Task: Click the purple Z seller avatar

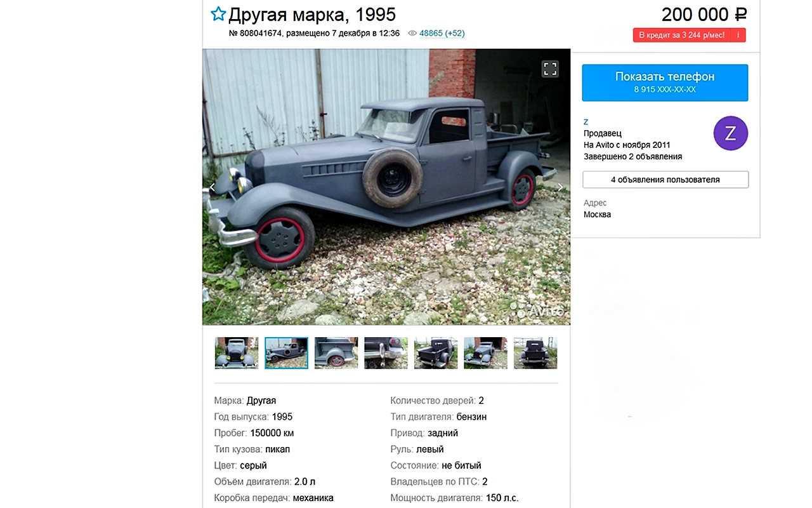Action: [x=731, y=133]
